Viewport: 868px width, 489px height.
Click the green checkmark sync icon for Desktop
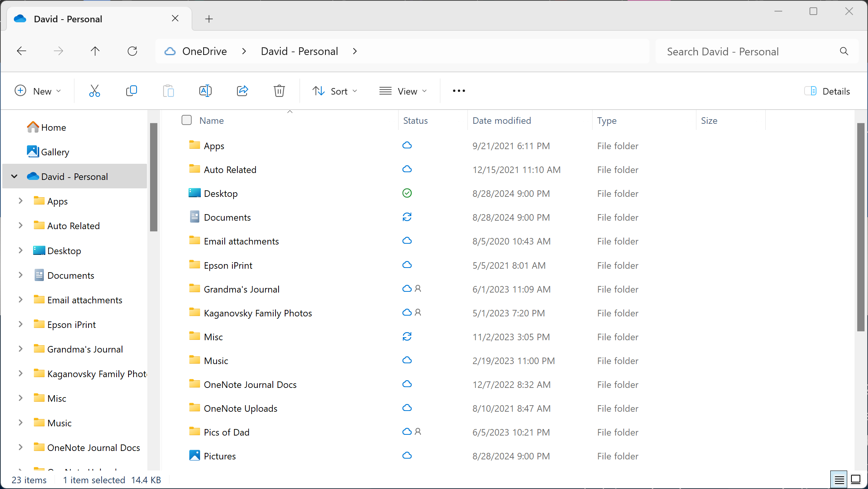pos(407,192)
